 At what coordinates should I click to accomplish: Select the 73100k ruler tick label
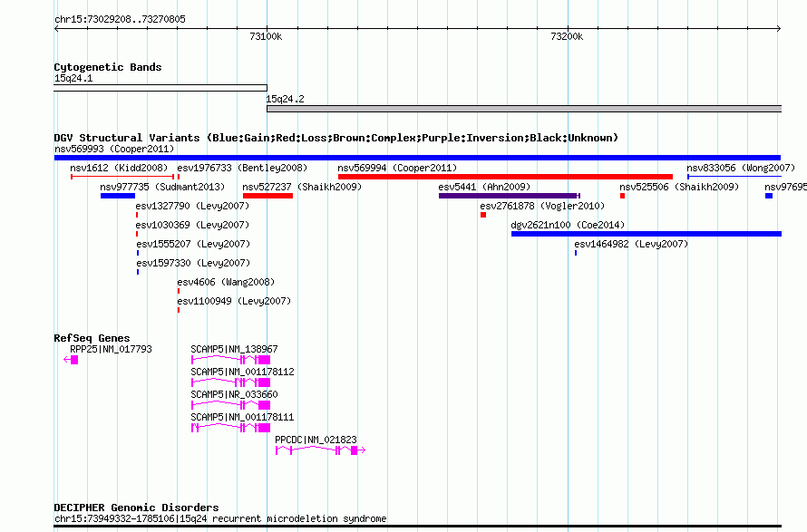pos(266,36)
